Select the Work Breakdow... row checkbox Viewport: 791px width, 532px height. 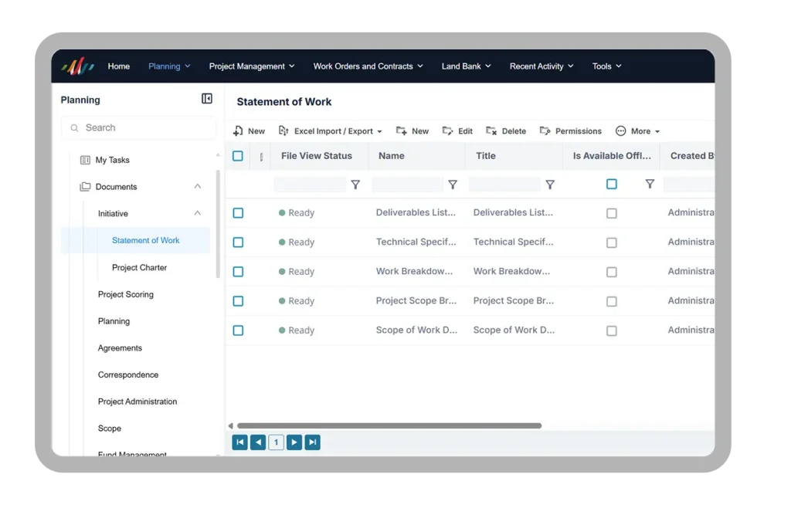238,272
